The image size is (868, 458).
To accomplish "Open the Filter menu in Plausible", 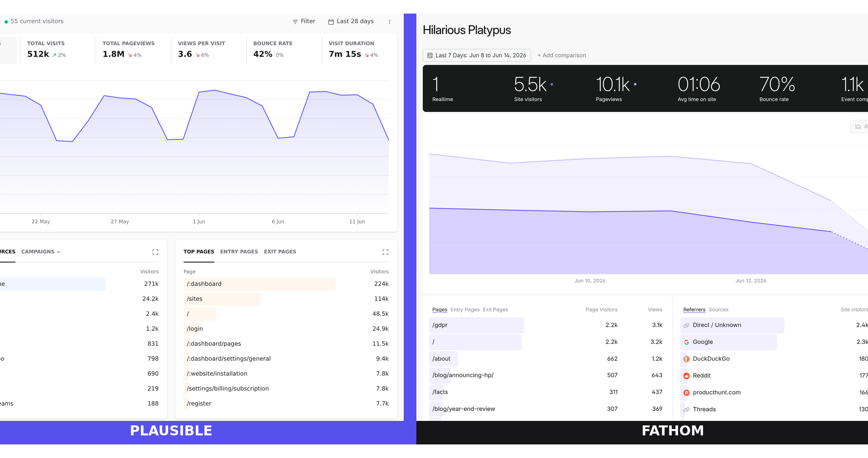I will click(304, 21).
